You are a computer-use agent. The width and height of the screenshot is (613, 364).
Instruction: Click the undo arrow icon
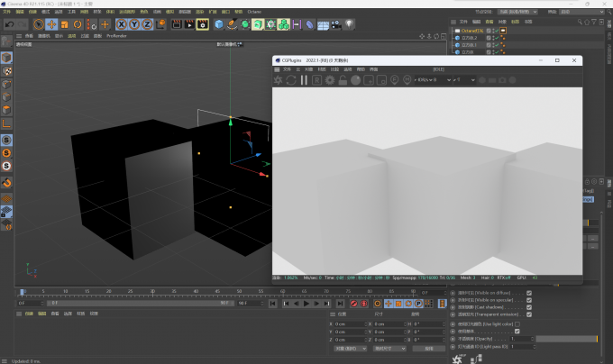pos(9,24)
